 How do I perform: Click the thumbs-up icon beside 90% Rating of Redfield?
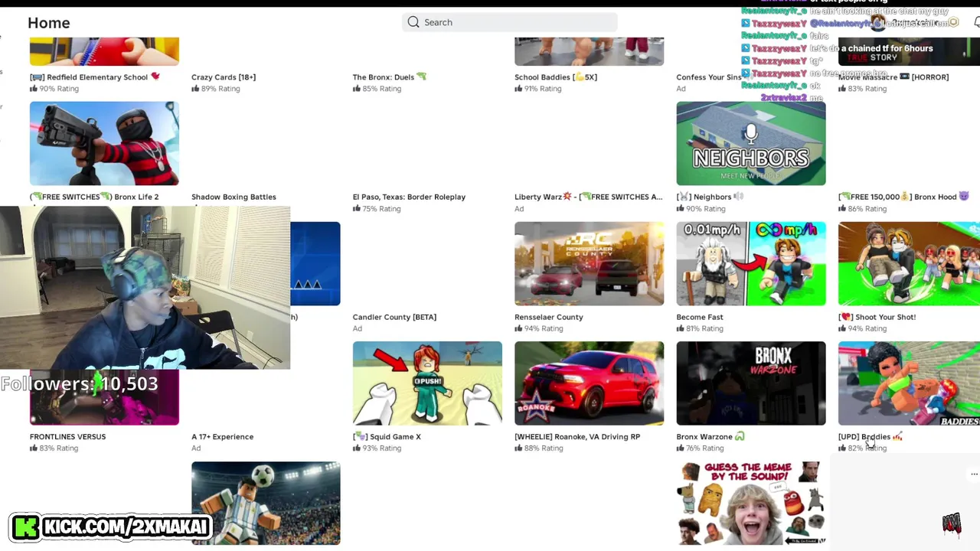click(34, 88)
